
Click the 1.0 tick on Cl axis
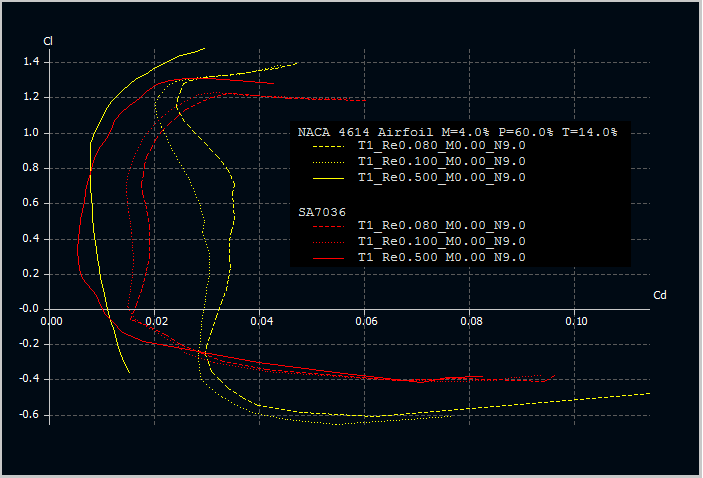pyautogui.click(x=31, y=133)
